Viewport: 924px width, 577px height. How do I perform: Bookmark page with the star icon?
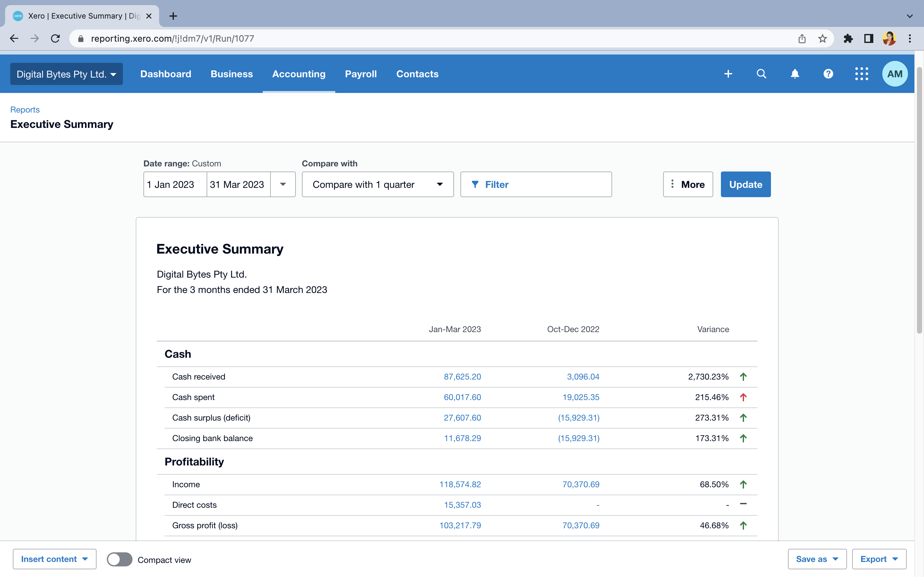tap(822, 38)
